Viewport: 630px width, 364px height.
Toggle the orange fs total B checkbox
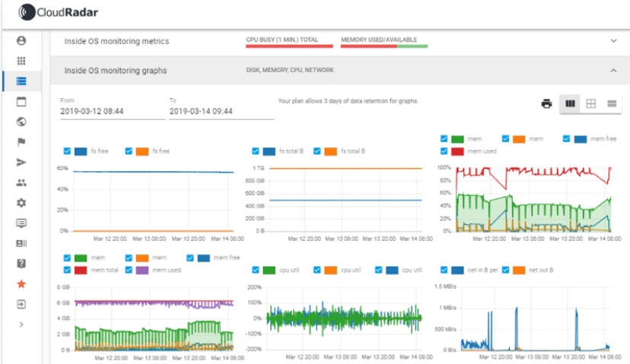[x=317, y=151]
